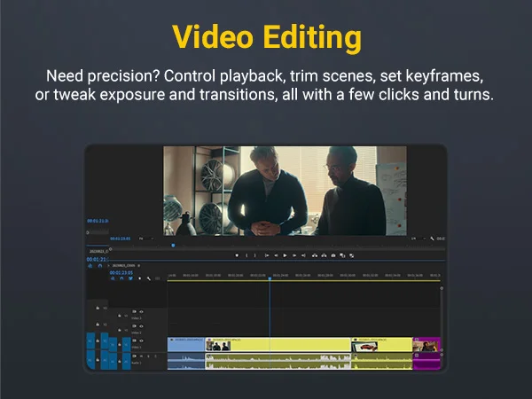Toggle Linked Selection in the timeline

tap(130, 278)
